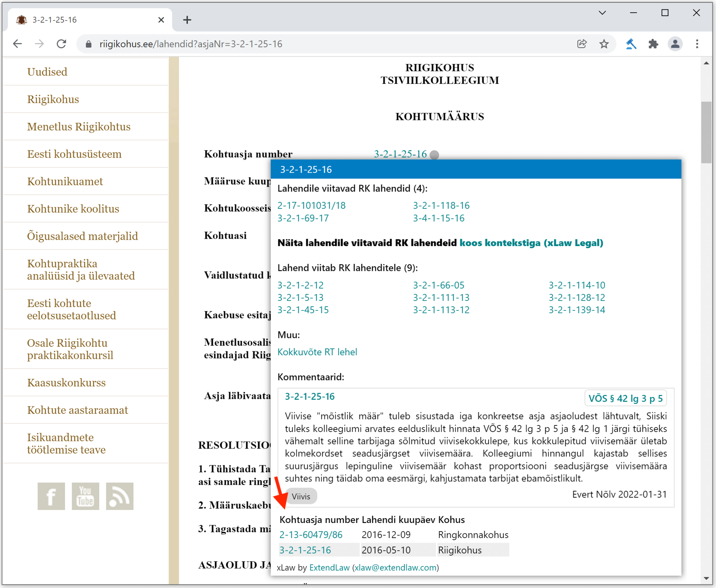Click inside the address bar

(245, 44)
